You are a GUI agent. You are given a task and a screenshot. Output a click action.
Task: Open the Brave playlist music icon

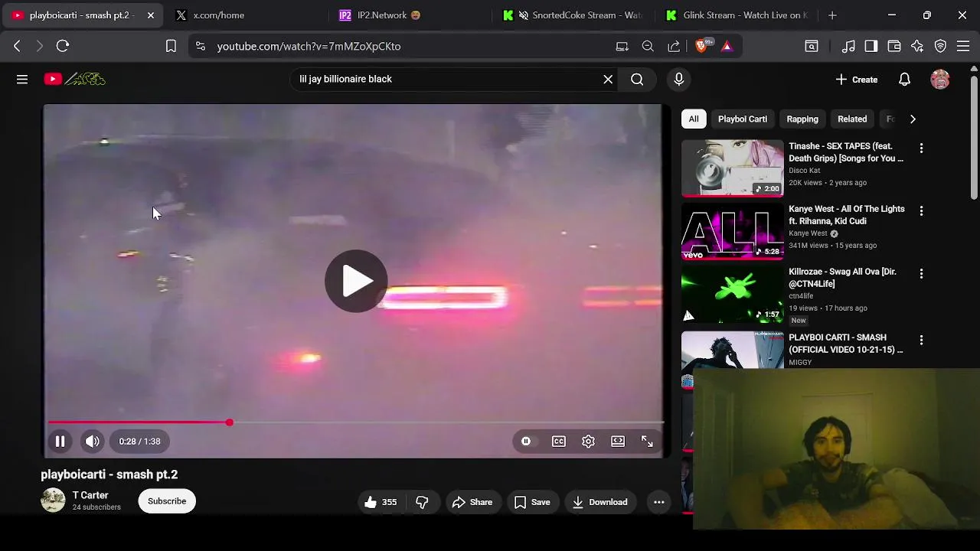pos(848,46)
